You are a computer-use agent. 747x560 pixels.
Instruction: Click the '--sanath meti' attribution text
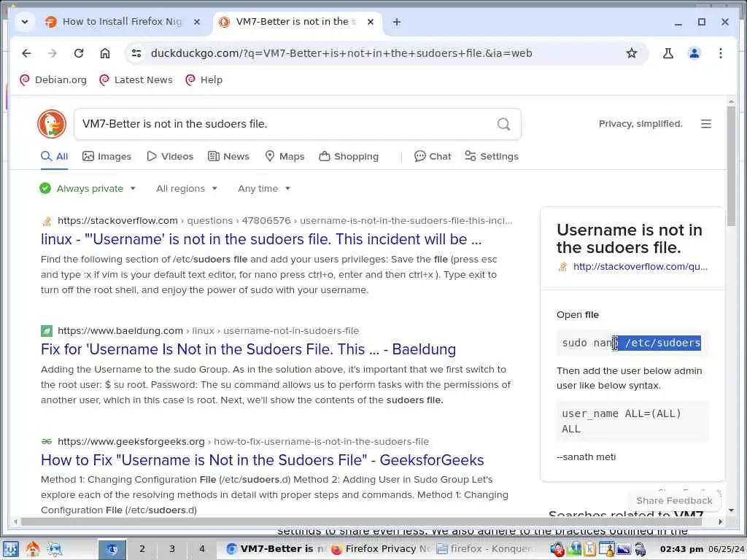[586, 457]
